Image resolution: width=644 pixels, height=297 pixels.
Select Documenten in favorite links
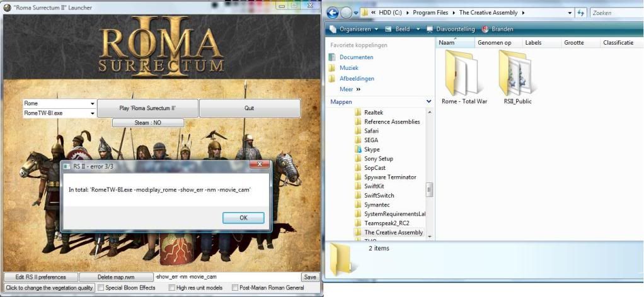[356, 57]
